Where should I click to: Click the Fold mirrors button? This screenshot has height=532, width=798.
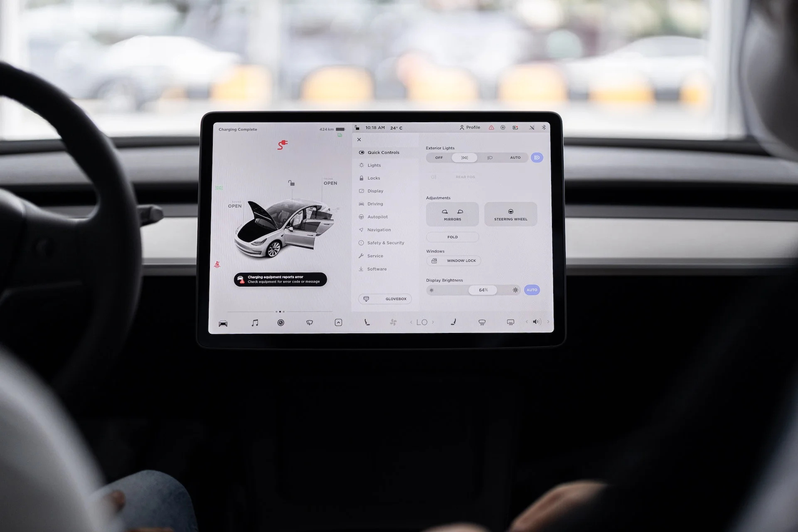(453, 236)
